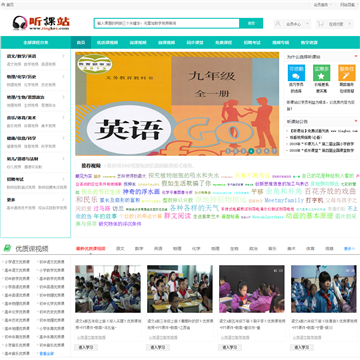Screen dimensions: 360x360
Task: Open the 全部课程分类 menu header
Action: 36,43
